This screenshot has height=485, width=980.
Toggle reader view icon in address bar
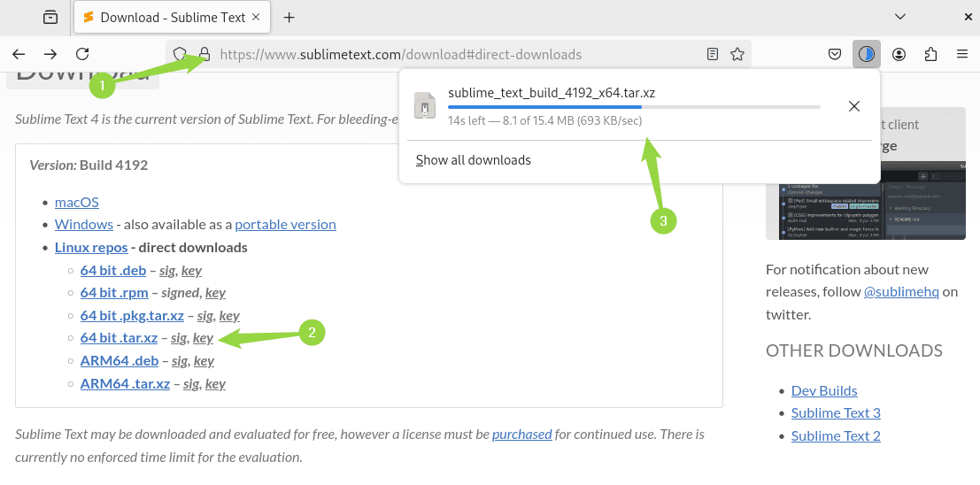coord(713,54)
